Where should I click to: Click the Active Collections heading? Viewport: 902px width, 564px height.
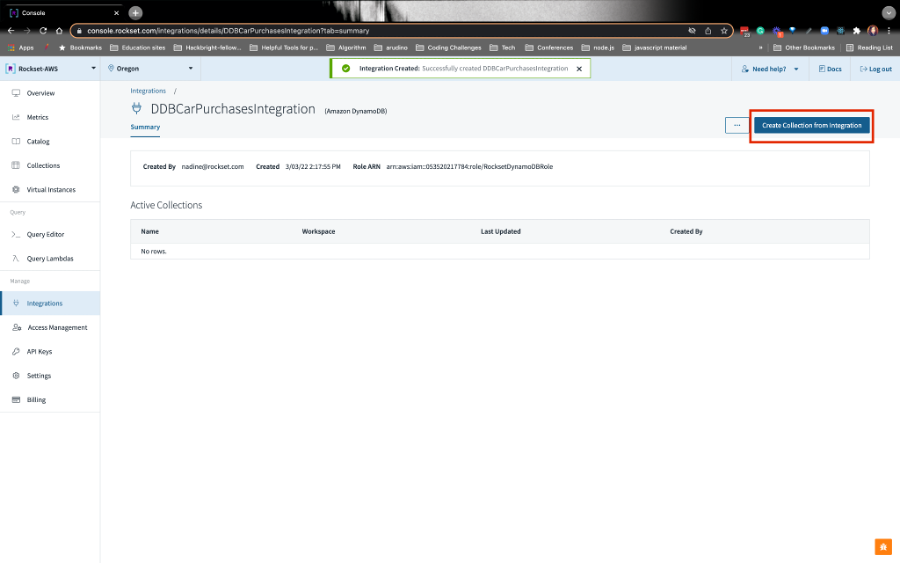tap(166, 205)
